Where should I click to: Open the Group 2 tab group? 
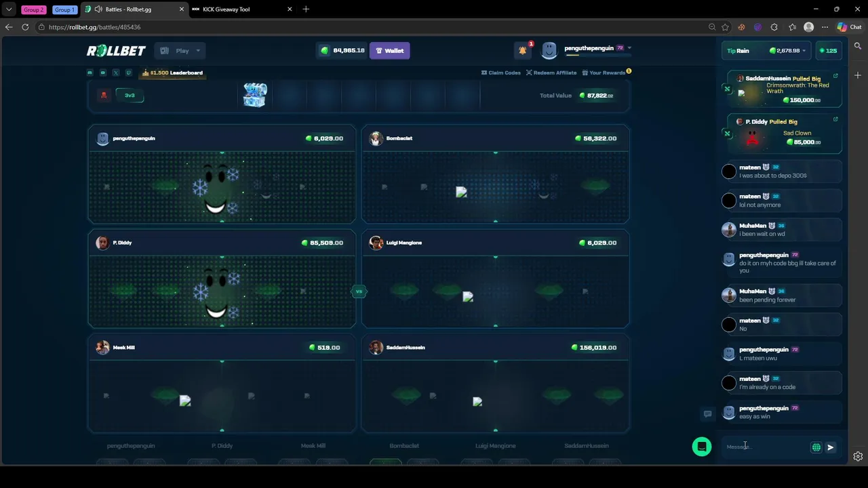tap(33, 9)
